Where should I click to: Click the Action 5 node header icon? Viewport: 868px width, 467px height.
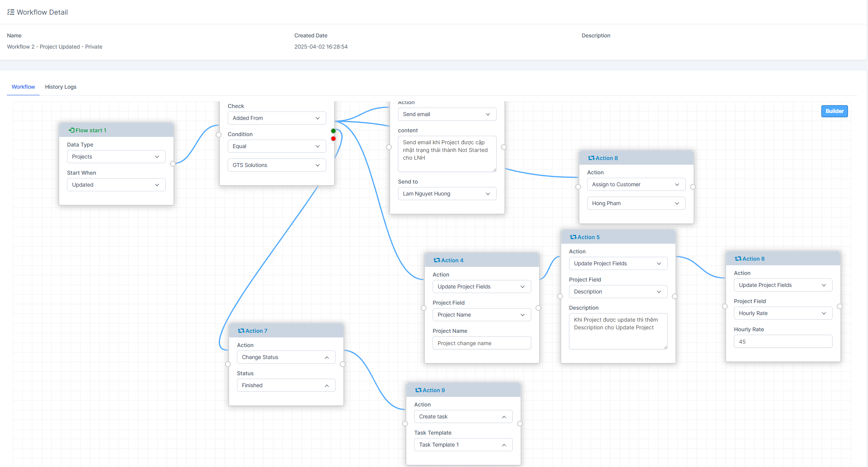pyautogui.click(x=573, y=237)
